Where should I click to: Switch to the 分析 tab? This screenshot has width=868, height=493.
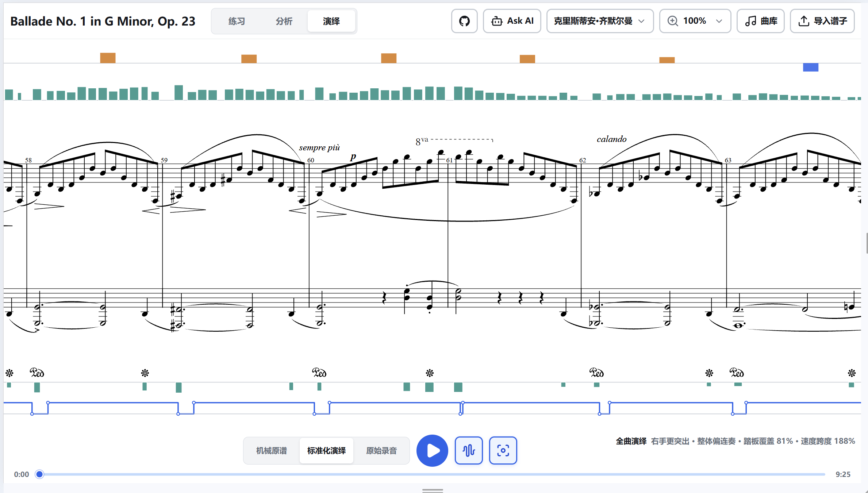tap(284, 21)
